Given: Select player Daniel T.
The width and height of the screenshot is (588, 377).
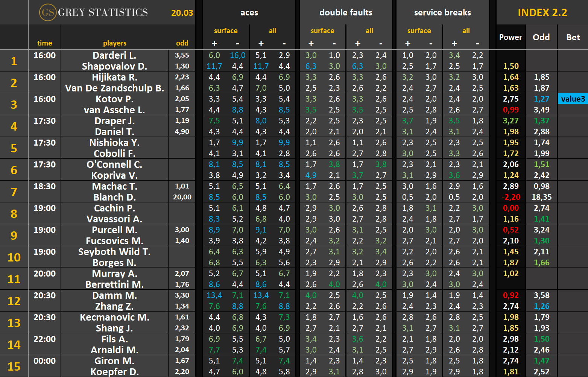Looking at the screenshot, I should [x=114, y=132].
